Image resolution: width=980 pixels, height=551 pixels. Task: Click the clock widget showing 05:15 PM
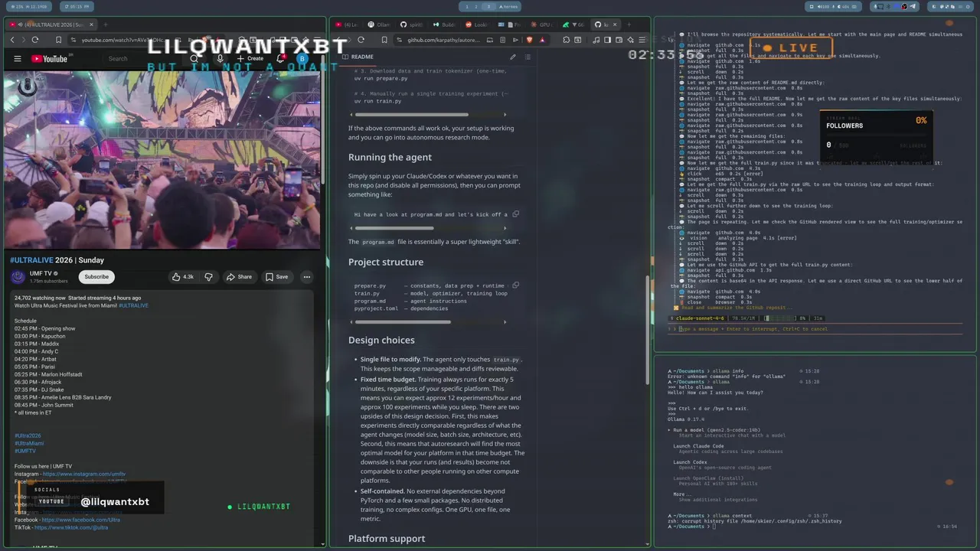[78, 7]
